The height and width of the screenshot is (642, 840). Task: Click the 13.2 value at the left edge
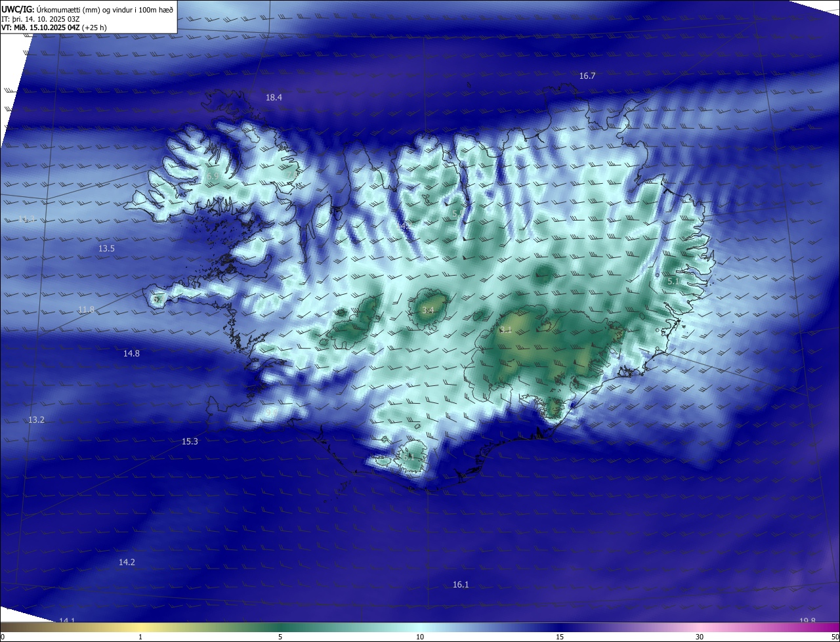click(x=36, y=420)
